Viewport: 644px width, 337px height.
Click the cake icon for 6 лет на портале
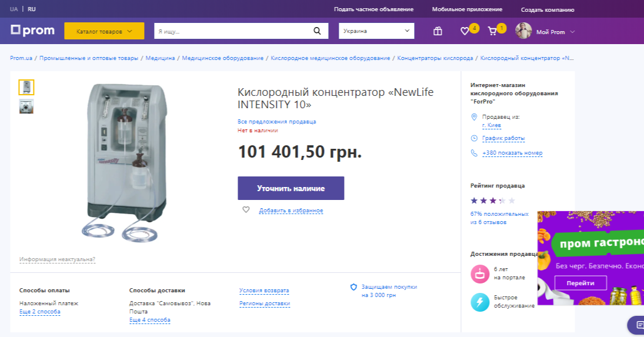[x=480, y=274]
